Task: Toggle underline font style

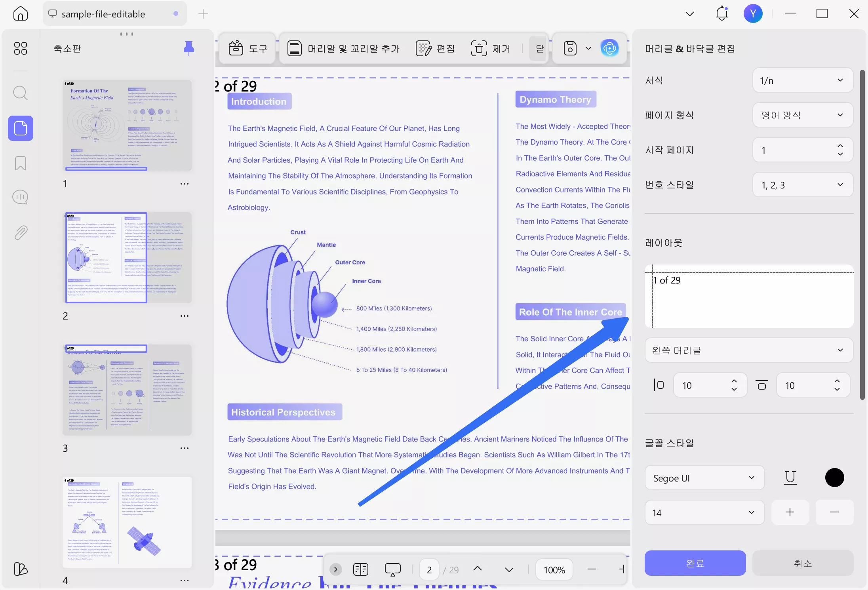Action: pos(790,478)
